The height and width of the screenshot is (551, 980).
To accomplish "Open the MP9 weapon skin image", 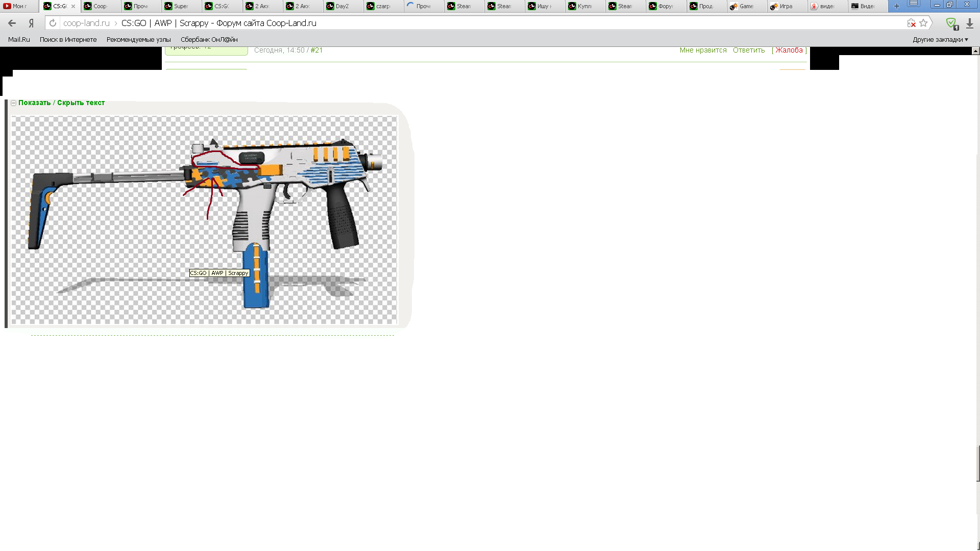I will [x=204, y=220].
